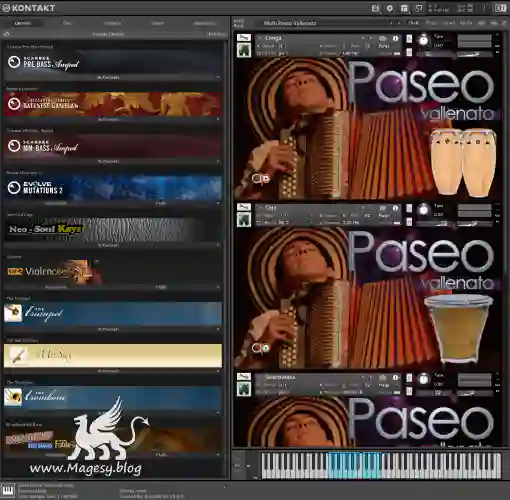Switch to the Files browser tab

tap(67, 23)
